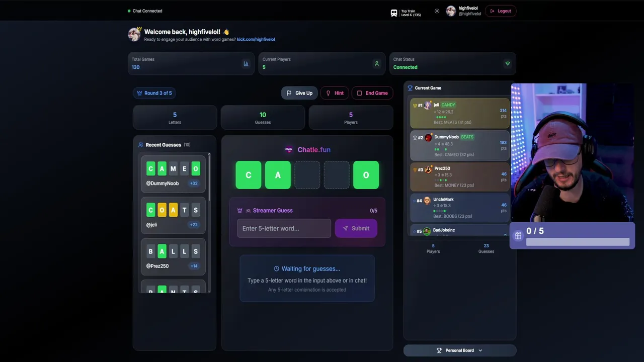The image size is (644, 362).
Task: Click the +32 points badge
Action: point(194,184)
